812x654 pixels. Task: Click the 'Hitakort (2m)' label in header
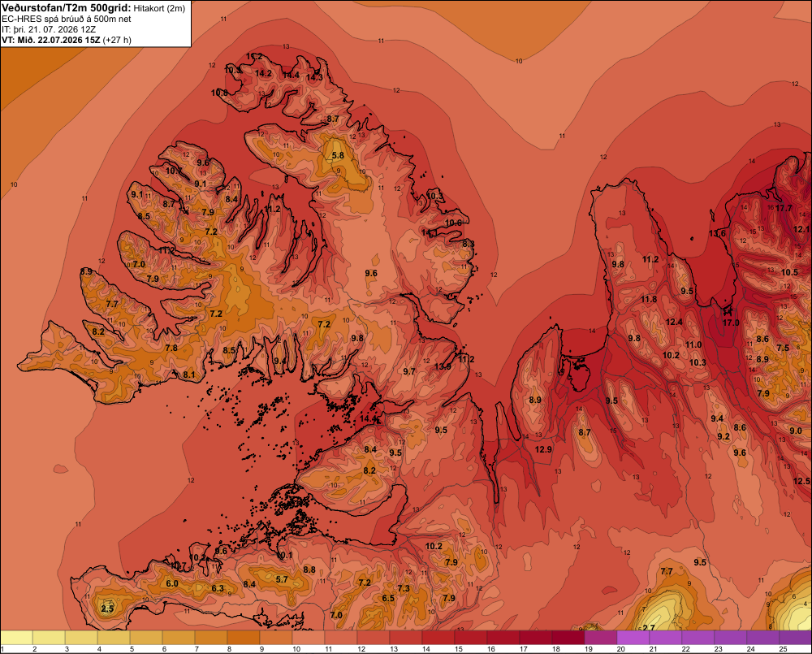[x=159, y=8]
